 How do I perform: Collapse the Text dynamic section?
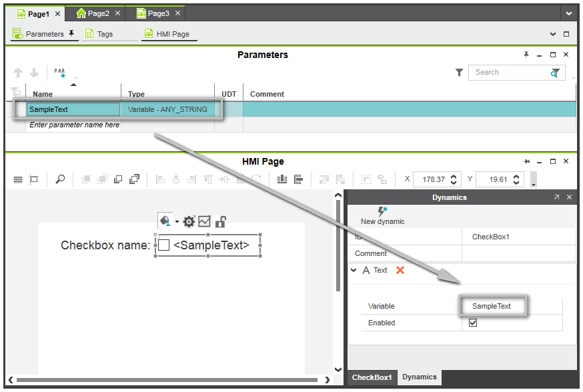click(x=354, y=270)
